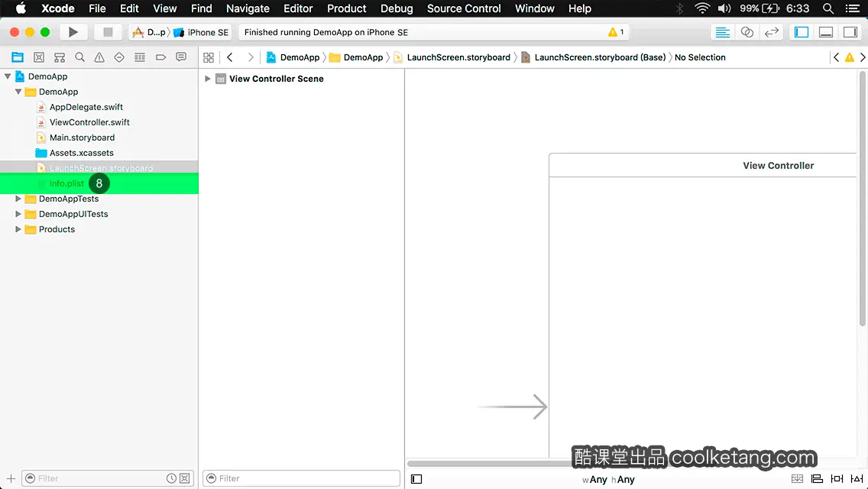
Task: Open the Issue navigator warning icon
Action: click(99, 57)
